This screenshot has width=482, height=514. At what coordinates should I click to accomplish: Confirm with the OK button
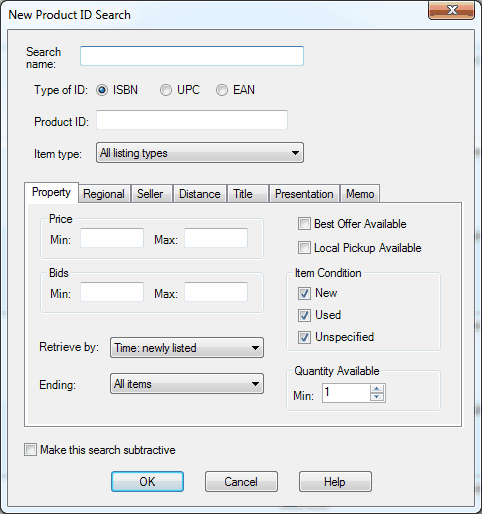pos(147,481)
